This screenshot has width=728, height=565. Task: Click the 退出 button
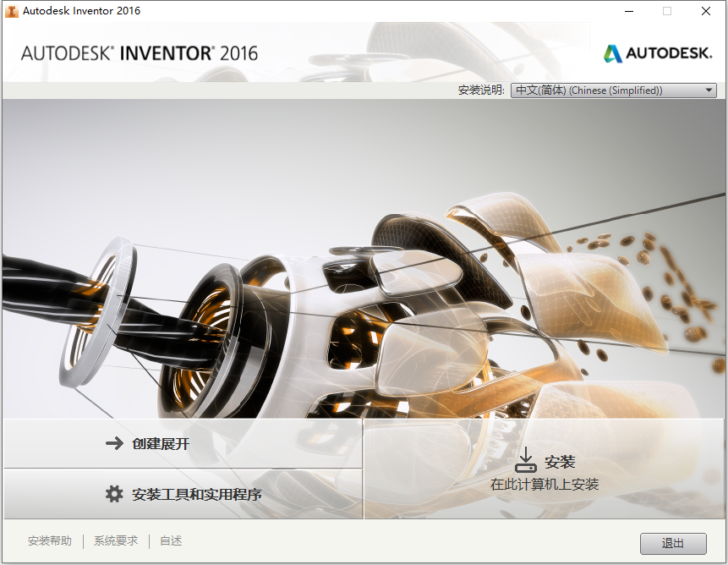tap(673, 543)
